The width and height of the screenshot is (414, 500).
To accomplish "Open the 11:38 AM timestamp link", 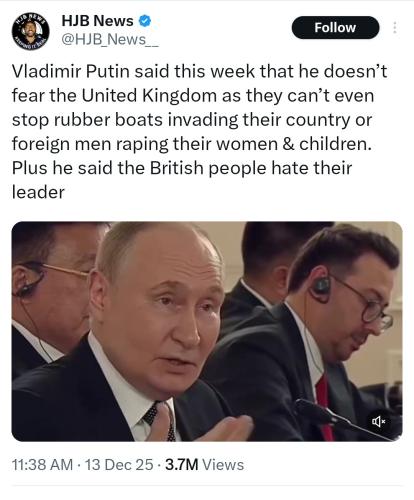I will 42,465.
